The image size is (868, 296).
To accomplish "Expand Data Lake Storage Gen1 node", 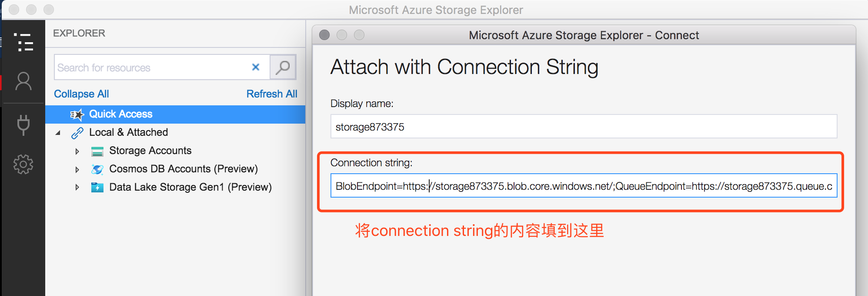I will [77, 188].
